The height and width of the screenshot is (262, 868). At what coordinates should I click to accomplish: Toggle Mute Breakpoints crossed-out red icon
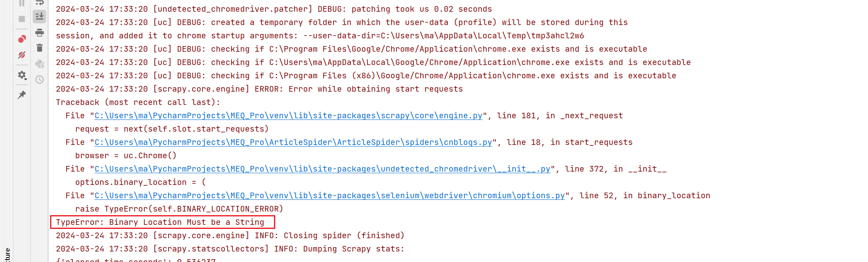pos(22,55)
